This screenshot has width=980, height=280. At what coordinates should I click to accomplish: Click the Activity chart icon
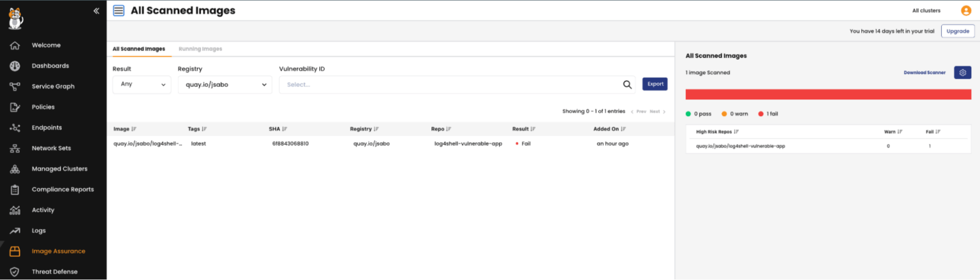point(15,210)
